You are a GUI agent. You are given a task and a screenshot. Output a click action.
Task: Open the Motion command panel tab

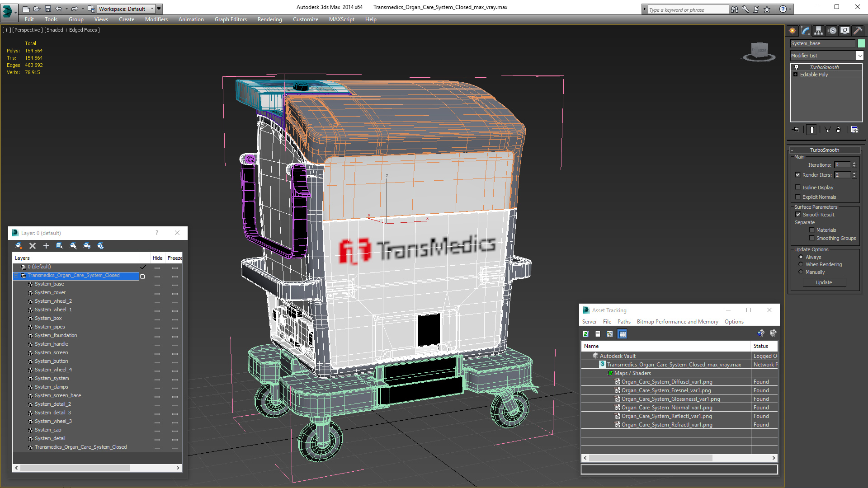pyautogui.click(x=832, y=31)
